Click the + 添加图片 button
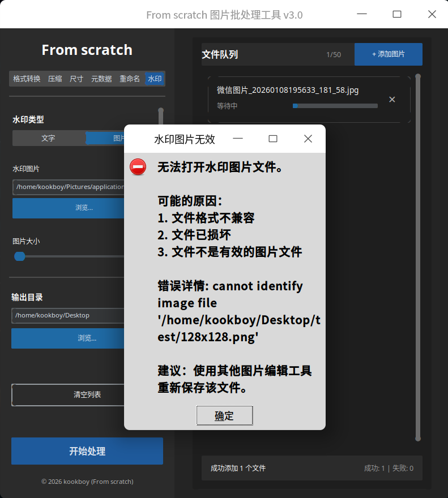This screenshot has width=448, height=498. (388, 54)
